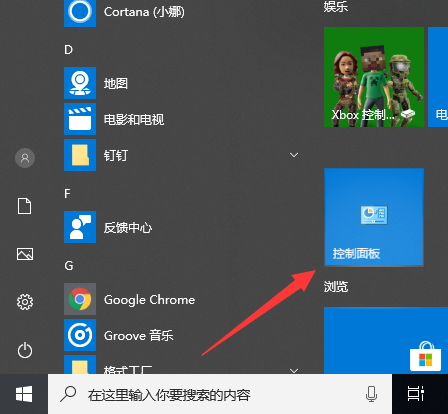
Task: Select the Cortana (小娜) text label
Action: point(144,12)
